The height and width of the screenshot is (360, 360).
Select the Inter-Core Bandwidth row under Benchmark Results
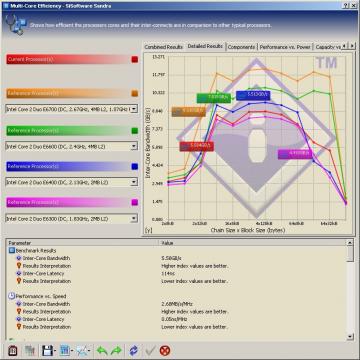tap(177, 258)
